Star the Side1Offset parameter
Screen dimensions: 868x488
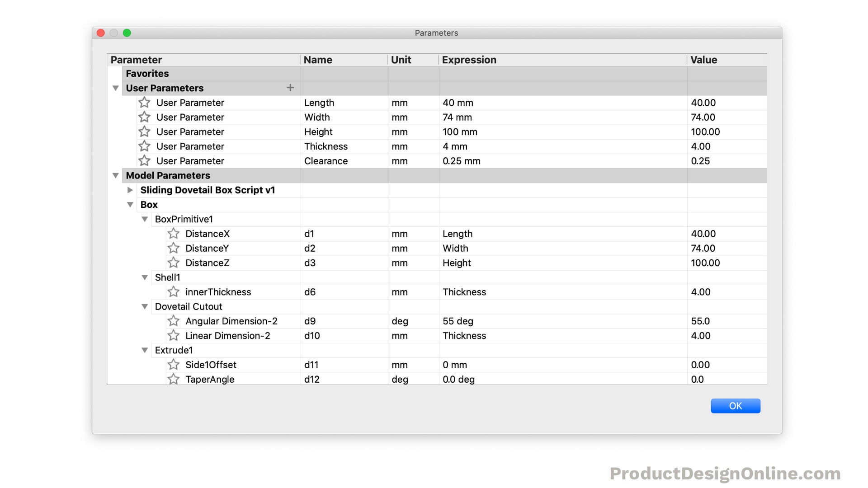tap(173, 365)
